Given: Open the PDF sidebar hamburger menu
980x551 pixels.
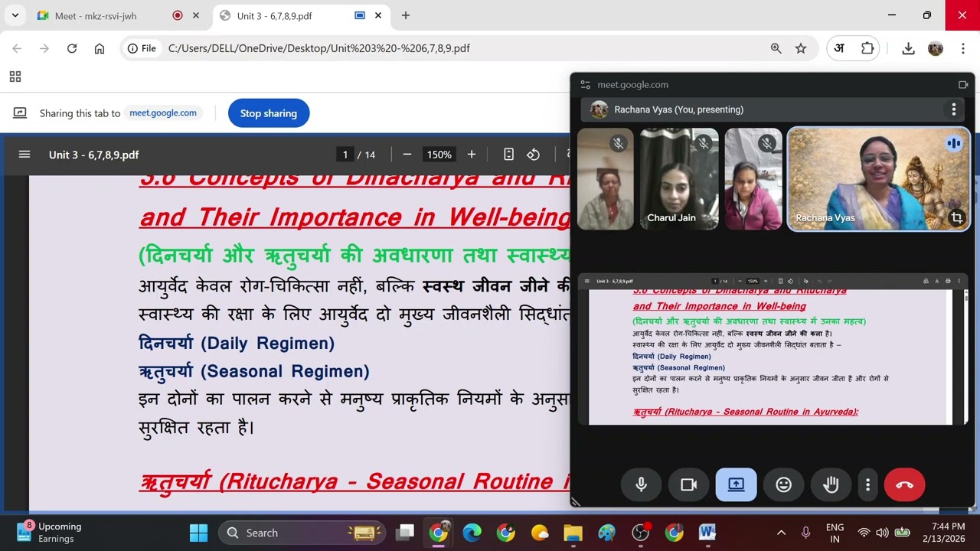Looking at the screenshot, I should pyautogui.click(x=24, y=155).
